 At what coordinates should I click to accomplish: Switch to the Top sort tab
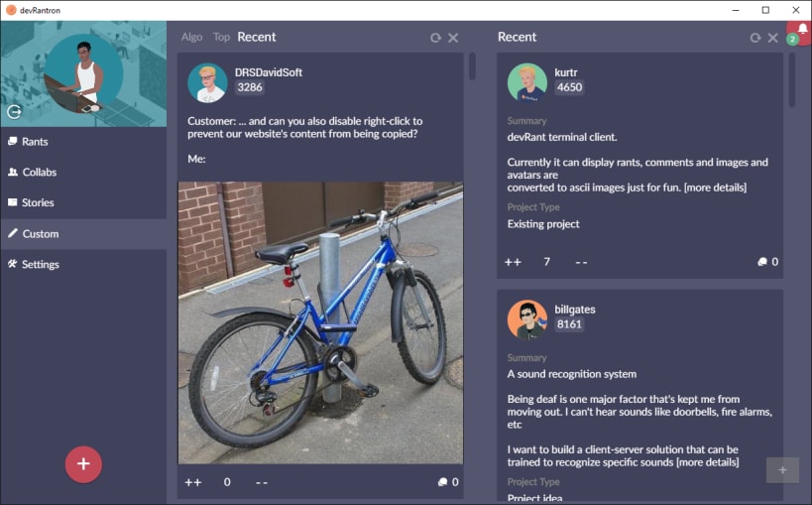(221, 37)
